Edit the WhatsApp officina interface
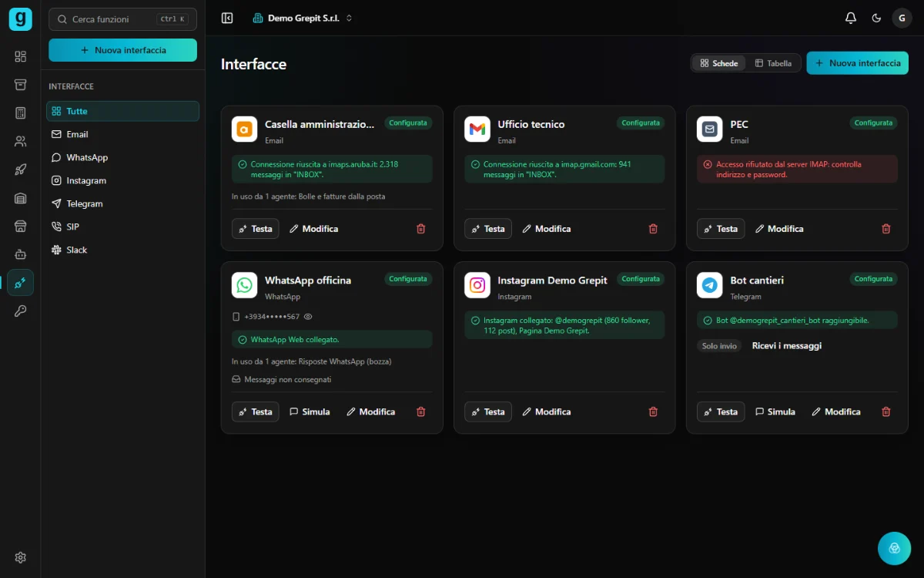The height and width of the screenshot is (578, 924). [x=370, y=412]
